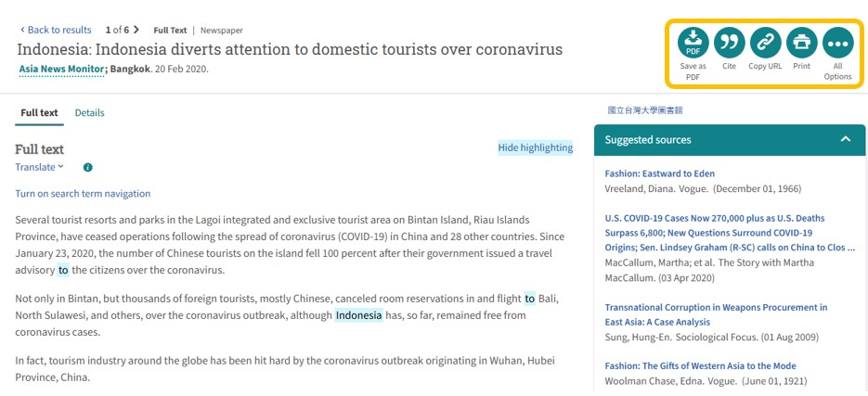Open the Fashion: Eastward to Eden source
Image resolution: width=868 pixels, height=396 pixels.
(659, 173)
